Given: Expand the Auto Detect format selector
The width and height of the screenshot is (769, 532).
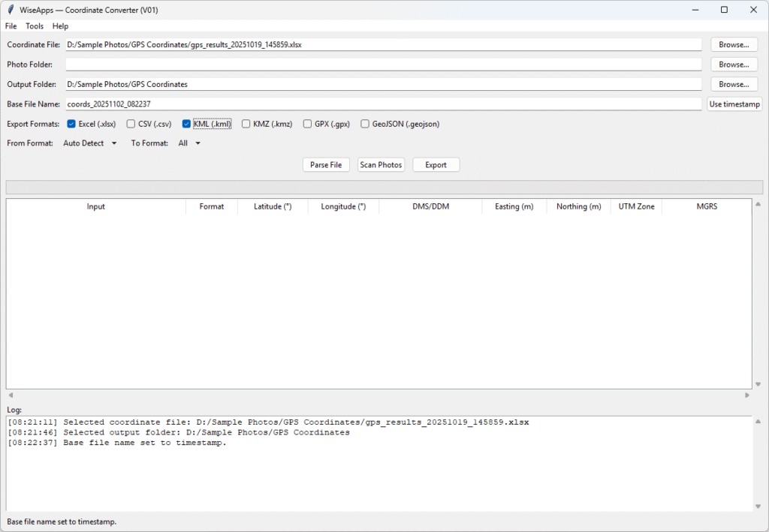Looking at the screenshot, I should [x=89, y=143].
